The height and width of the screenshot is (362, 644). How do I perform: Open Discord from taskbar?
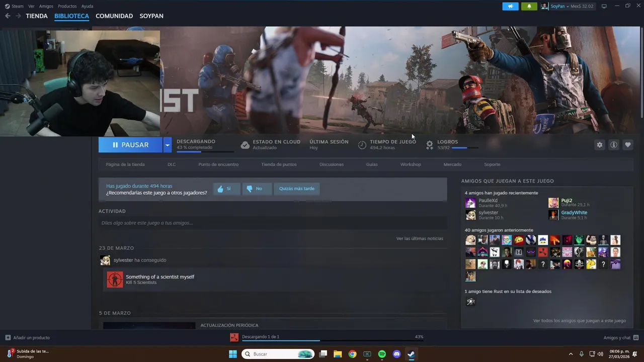coord(396,354)
